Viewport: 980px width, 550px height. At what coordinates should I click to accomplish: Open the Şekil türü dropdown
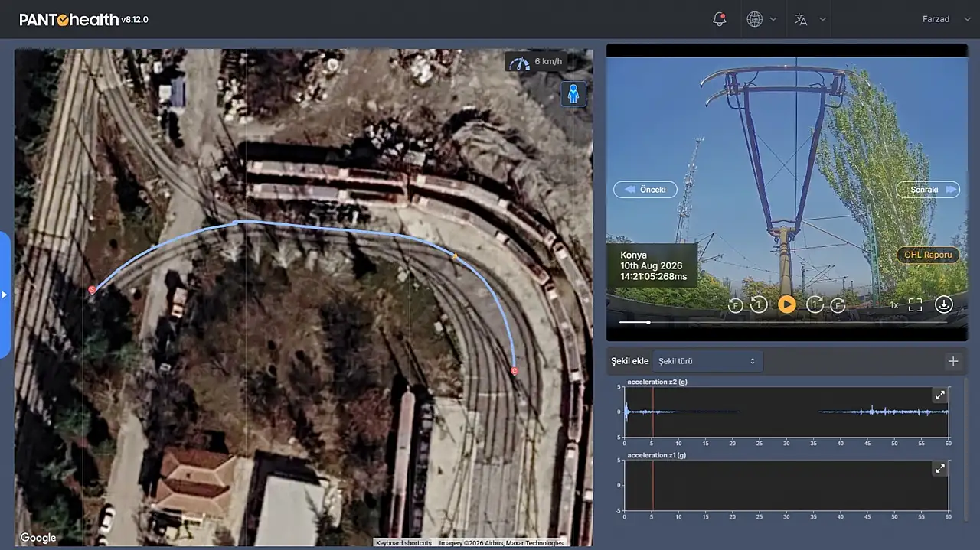[707, 361]
